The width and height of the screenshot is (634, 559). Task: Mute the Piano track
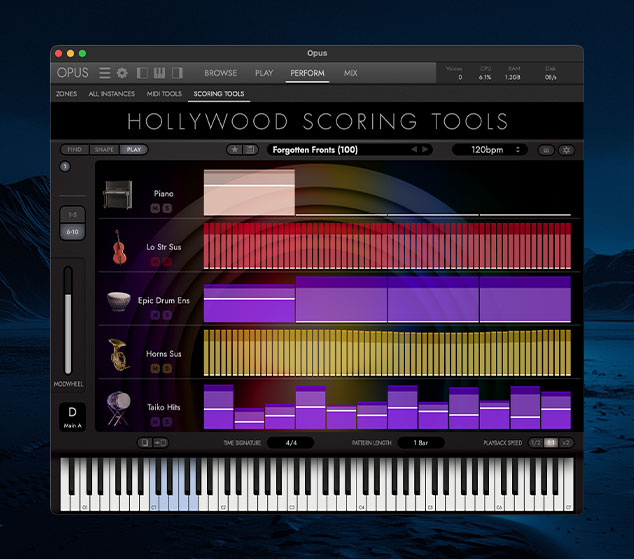pyautogui.click(x=155, y=208)
